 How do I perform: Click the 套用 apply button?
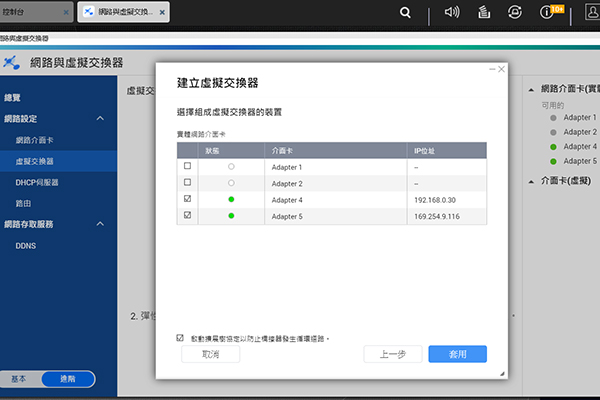[458, 354]
